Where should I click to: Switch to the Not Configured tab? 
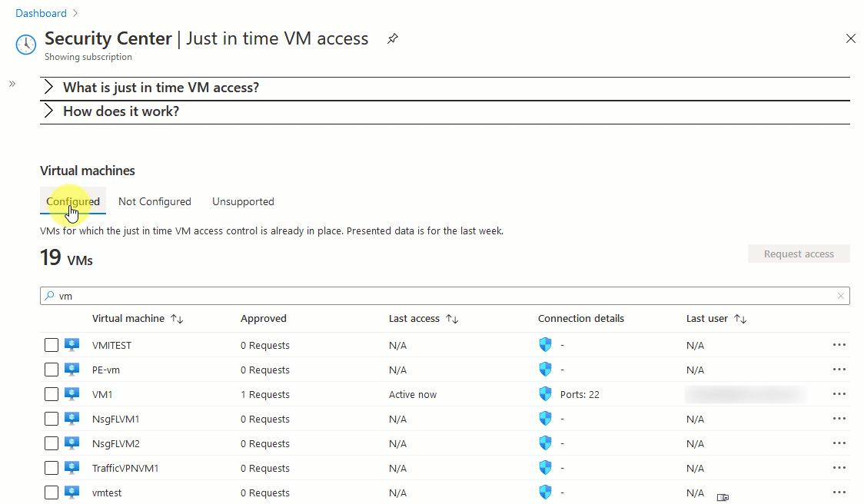[155, 201]
